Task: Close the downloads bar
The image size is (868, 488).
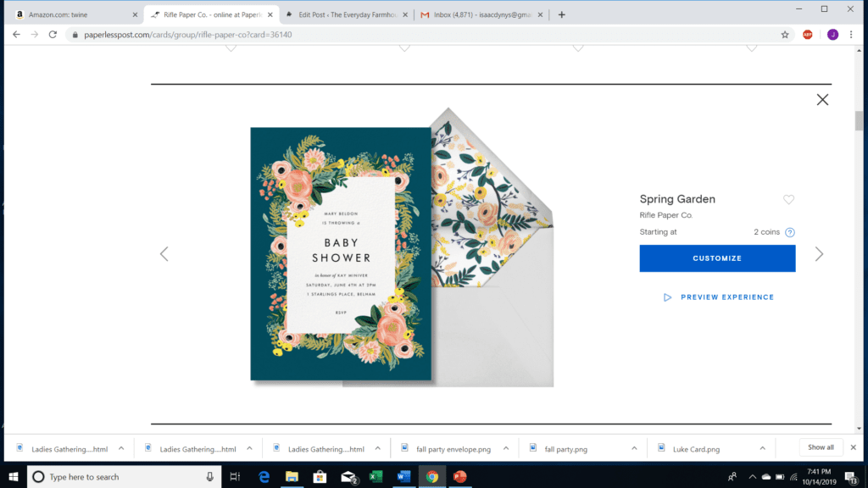Action: tap(853, 447)
